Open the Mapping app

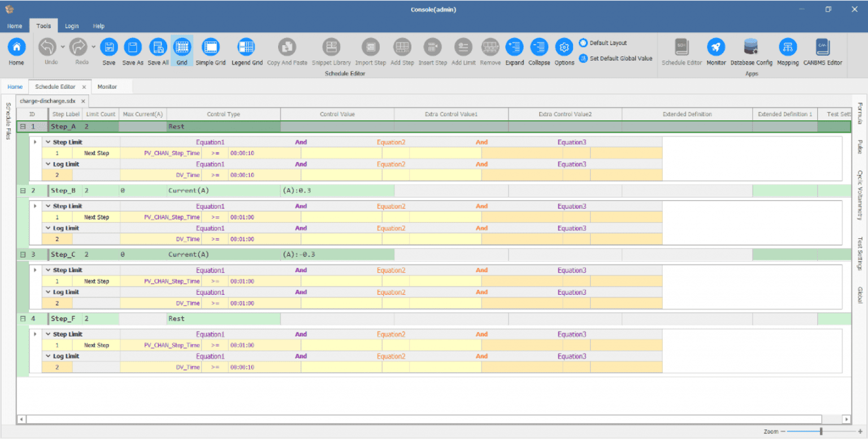(x=788, y=51)
